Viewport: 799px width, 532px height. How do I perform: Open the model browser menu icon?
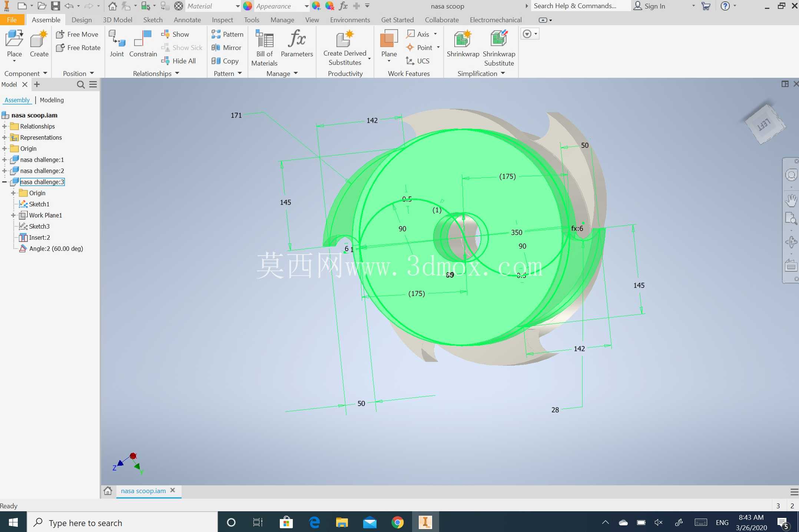click(93, 84)
